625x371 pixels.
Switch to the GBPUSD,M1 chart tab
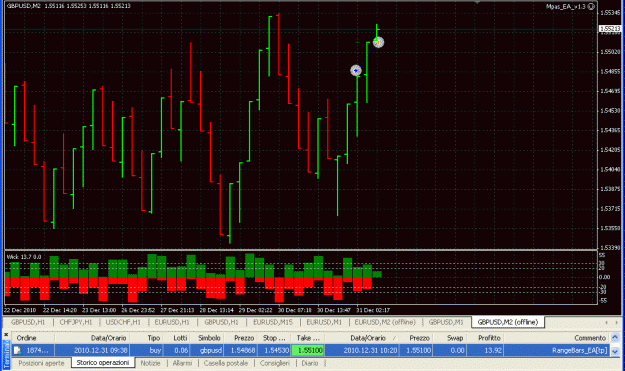[x=446, y=322]
